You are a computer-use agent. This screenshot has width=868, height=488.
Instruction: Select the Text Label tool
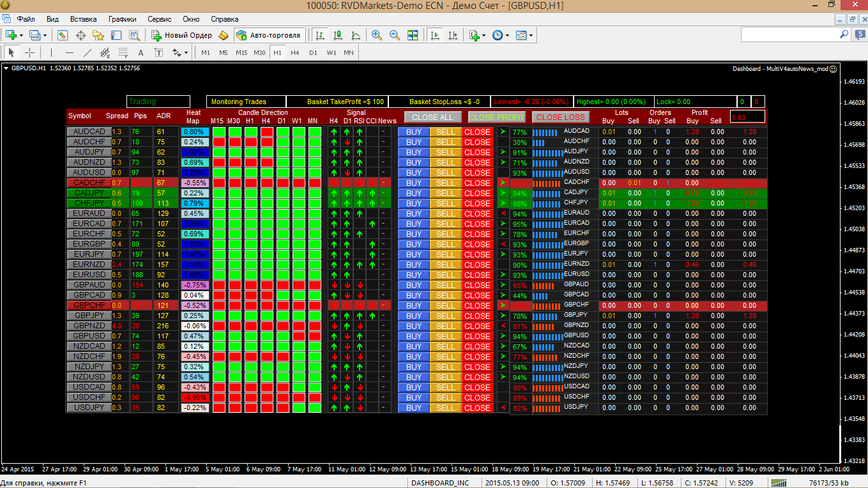pyautogui.click(x=159, y=52)
